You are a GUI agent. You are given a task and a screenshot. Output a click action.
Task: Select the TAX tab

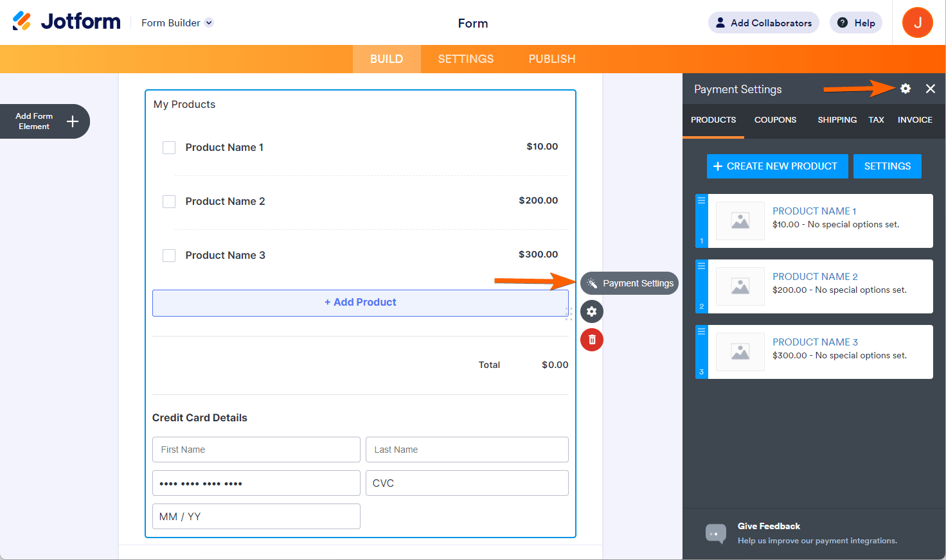click(x=876, y=120)
